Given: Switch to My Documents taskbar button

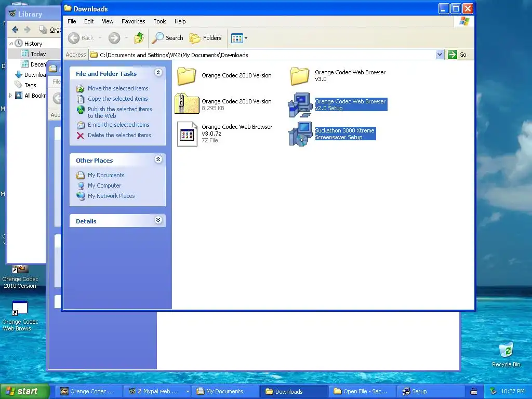Looking at the screenshot, I should click(x=224, y=391).
